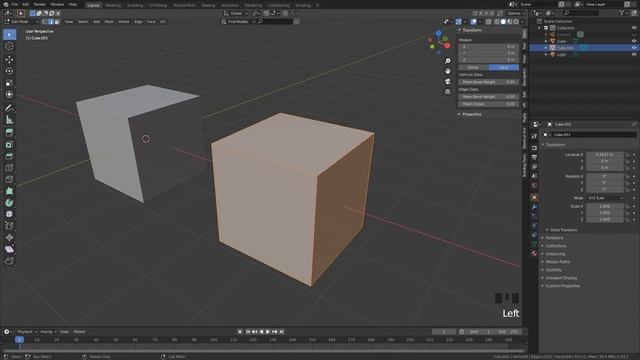Toggle Light visibility eye icon
The width and height of the screenshot is (640, 360).
pos(634,54)
